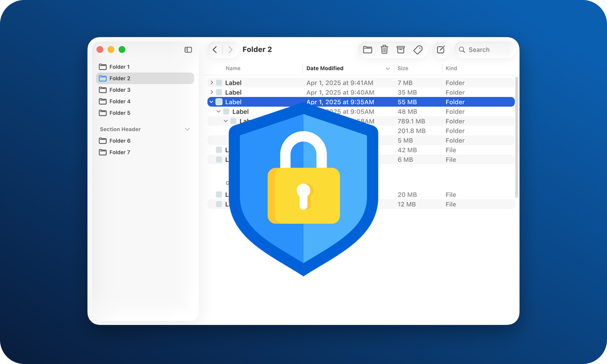Click the back navigation arrow
The width and height of the screenshot is (607, 364).
tap(215, 49)
